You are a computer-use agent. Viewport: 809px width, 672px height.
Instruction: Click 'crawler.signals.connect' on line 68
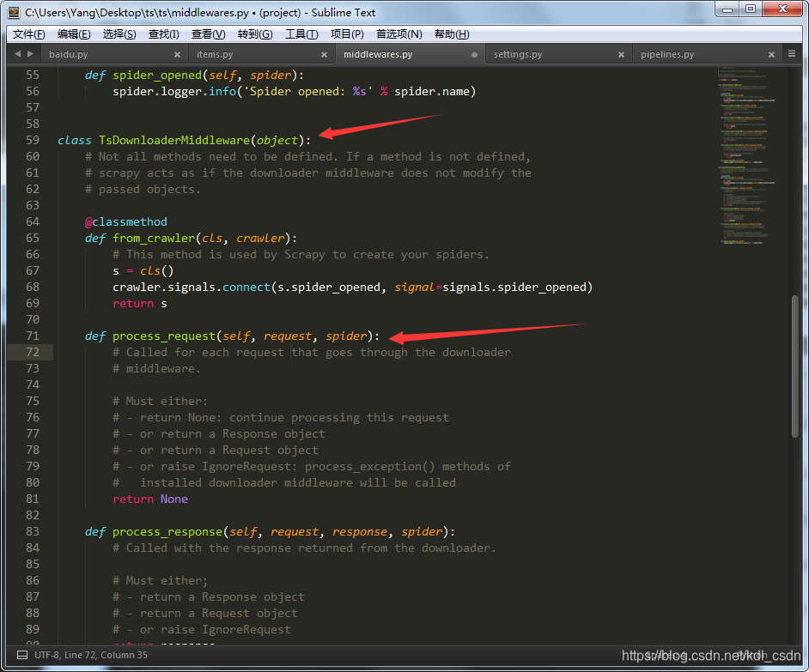[192, 288]
